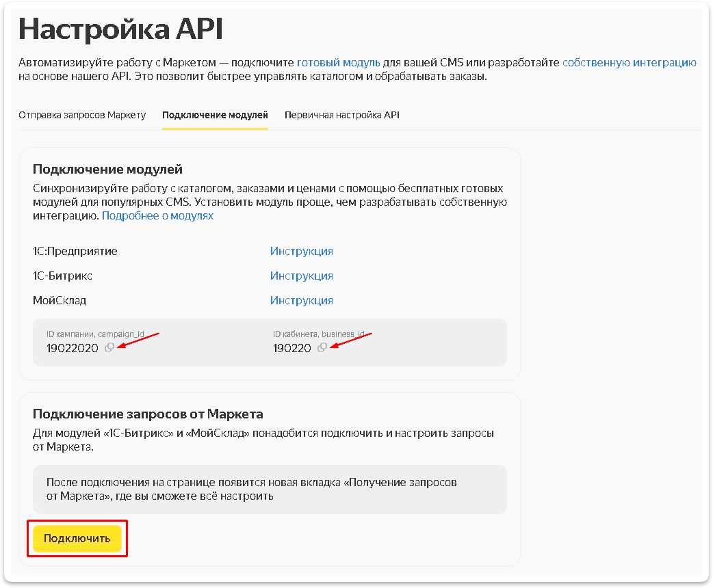Click the Настройка API page title
Viewport: 713px width, 588px height.
pyautogui.click(x=120, y=29)
